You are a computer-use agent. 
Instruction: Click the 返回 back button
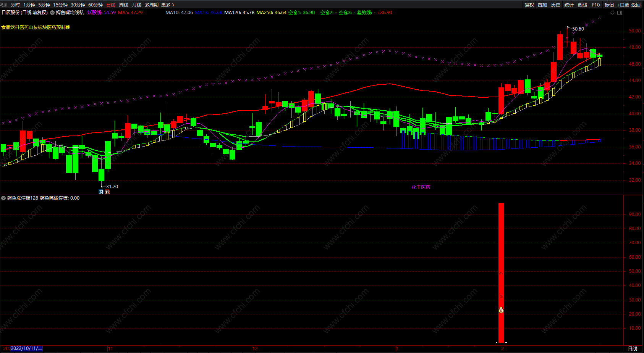[636, 5]
